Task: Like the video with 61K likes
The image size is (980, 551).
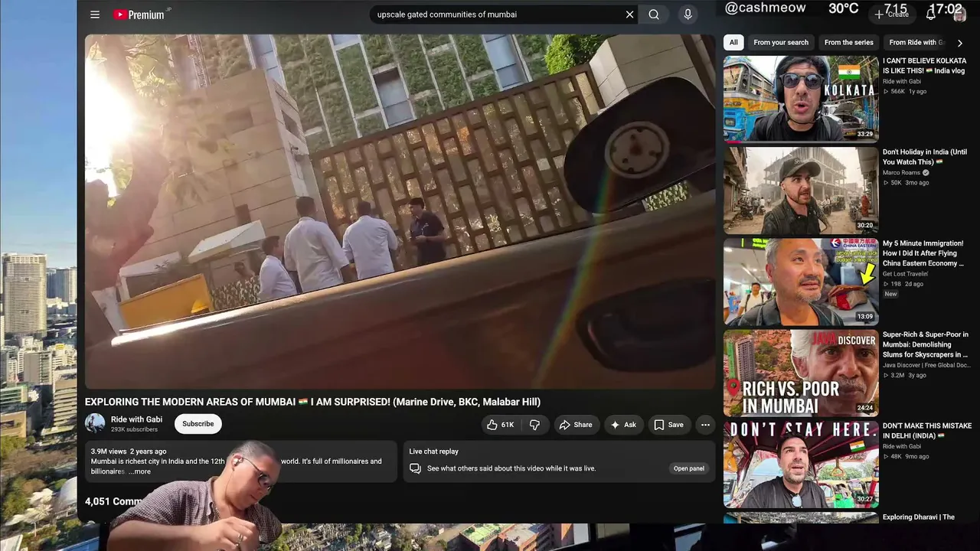Action: 500,425
